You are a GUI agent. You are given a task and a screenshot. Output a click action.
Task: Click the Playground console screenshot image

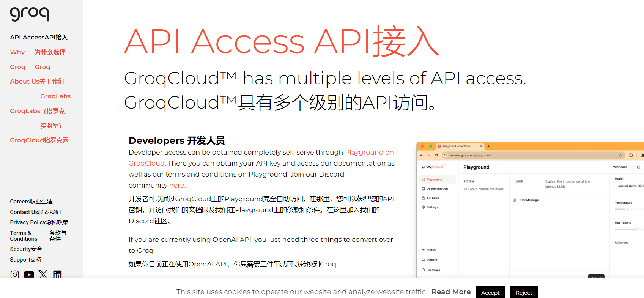coord(530,210)
